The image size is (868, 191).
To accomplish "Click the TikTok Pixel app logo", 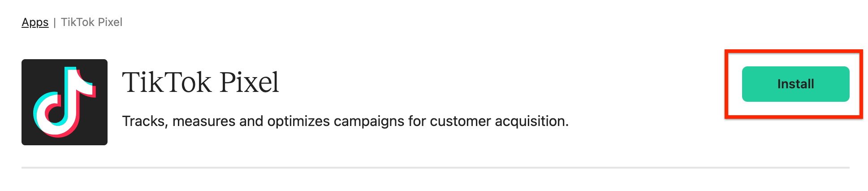I will point(65,102).
